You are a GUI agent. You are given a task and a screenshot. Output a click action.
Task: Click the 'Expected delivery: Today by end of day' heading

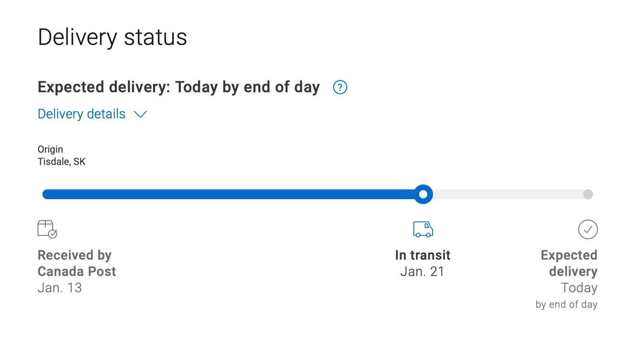click(x=178, y=87)
